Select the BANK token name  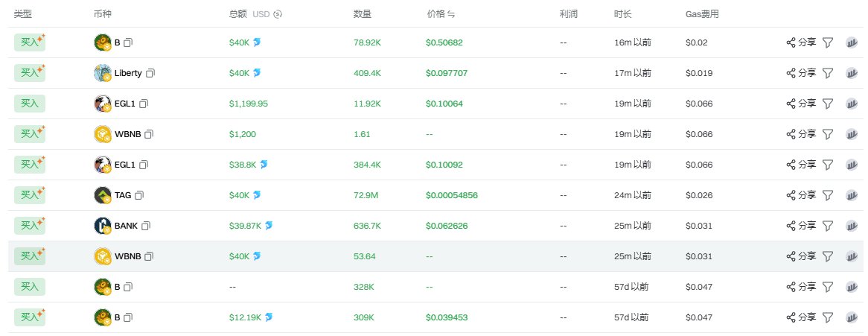point(127,226)
